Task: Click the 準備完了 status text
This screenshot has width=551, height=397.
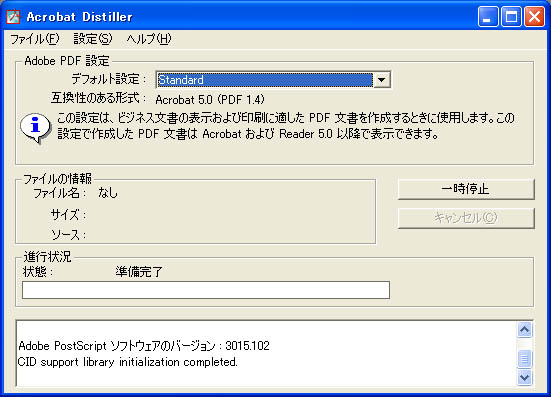Action: point(139,272)
